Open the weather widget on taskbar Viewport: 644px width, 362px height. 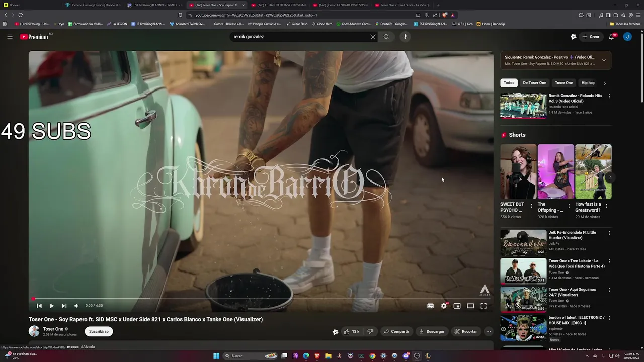click(20, 355)
